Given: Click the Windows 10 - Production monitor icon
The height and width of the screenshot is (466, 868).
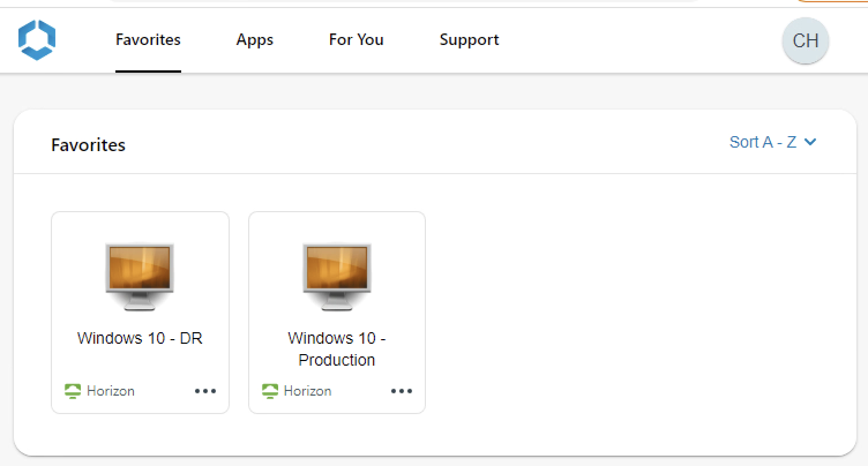Looking at the screenshot, I should tap(337, 276).
